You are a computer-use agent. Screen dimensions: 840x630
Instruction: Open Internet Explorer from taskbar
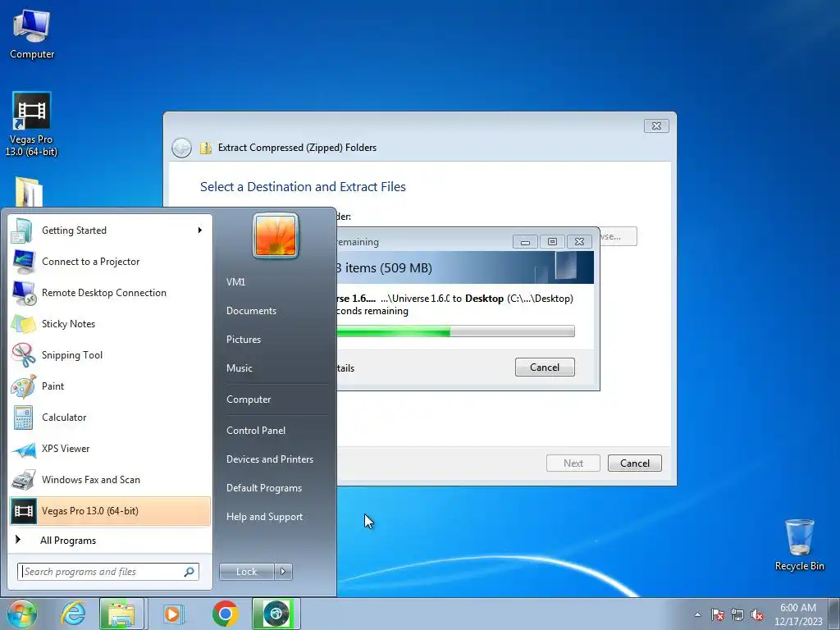point(73,614)
